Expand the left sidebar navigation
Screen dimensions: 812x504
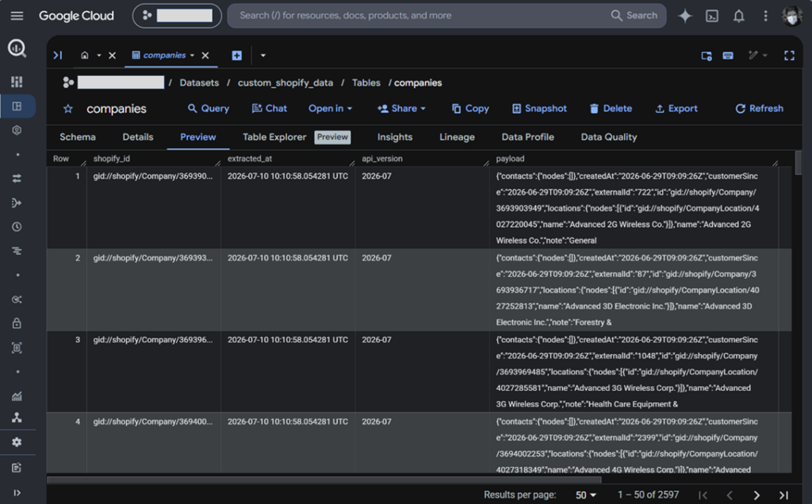point(17,493)
